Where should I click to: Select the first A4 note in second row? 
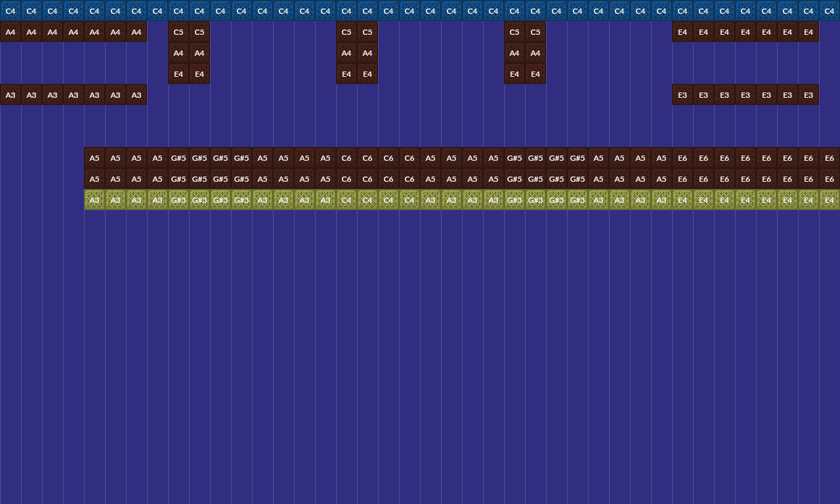click(x=10, y=31)
